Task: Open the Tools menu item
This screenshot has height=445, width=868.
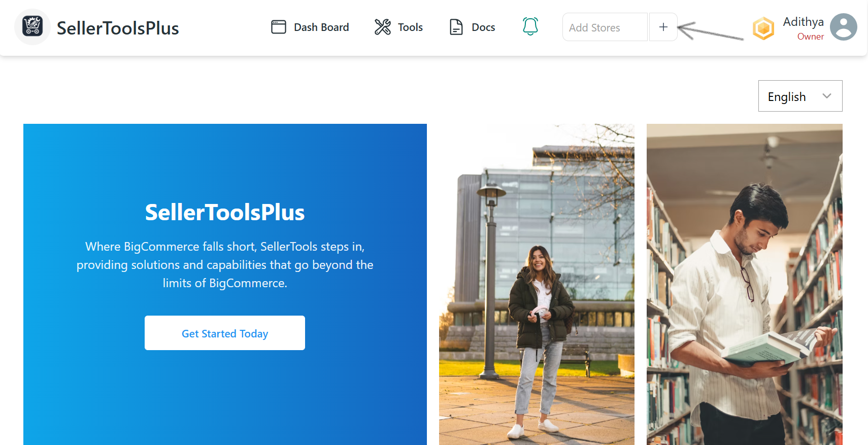Action: coord(398,27)
